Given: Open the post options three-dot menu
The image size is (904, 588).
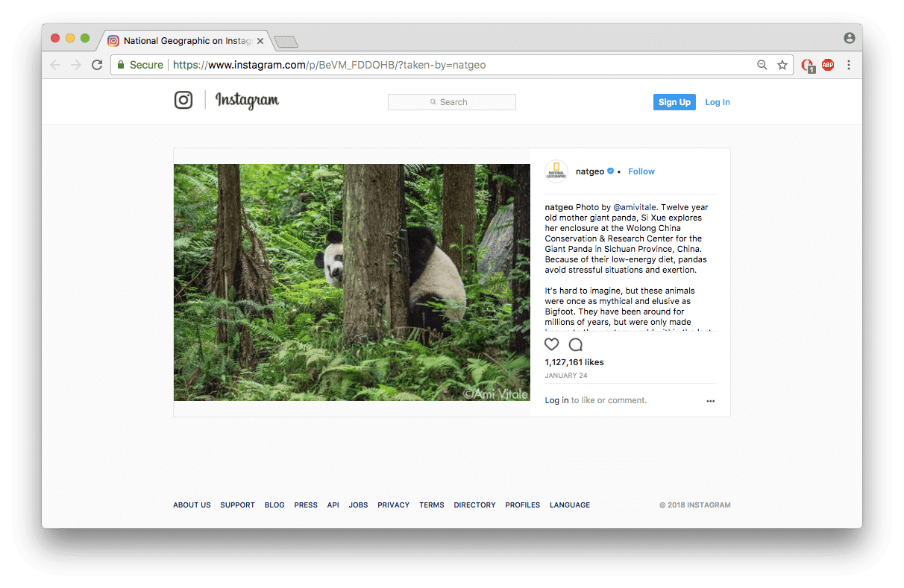Looking at the screenshot, I should tap(710, 401).
